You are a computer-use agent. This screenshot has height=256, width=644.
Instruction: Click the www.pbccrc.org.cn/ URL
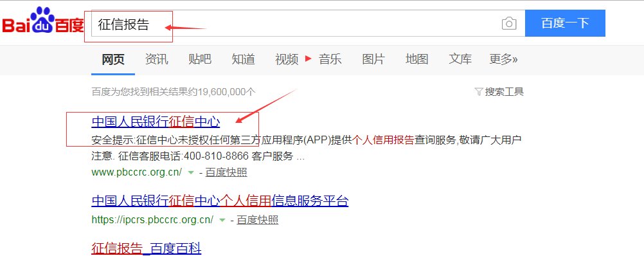pyautogui.click(x=137, y=172)
